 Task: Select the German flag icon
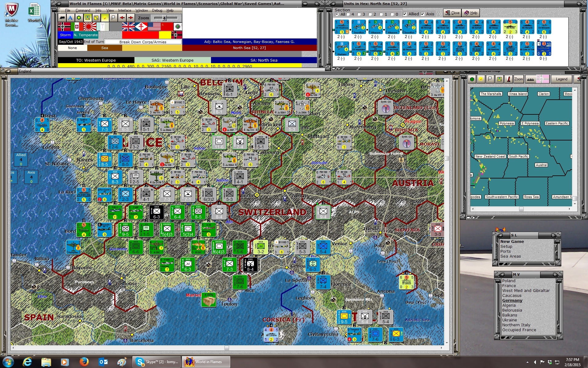(x=64, y=27)
